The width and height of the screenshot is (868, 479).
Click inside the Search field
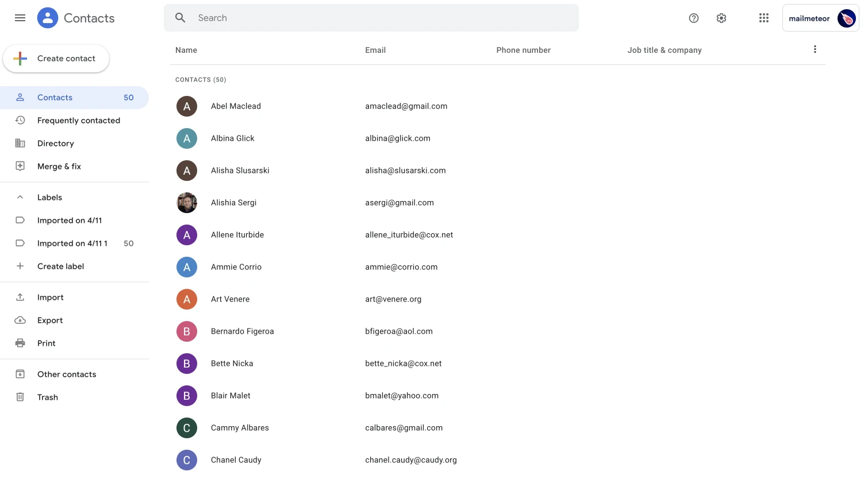[x=371, y=18]
